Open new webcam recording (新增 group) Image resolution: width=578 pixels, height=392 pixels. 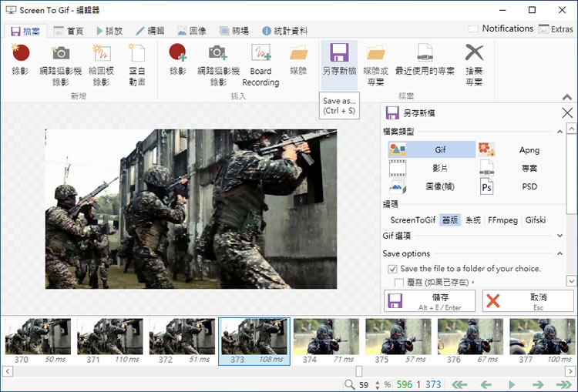click(61, 65)
